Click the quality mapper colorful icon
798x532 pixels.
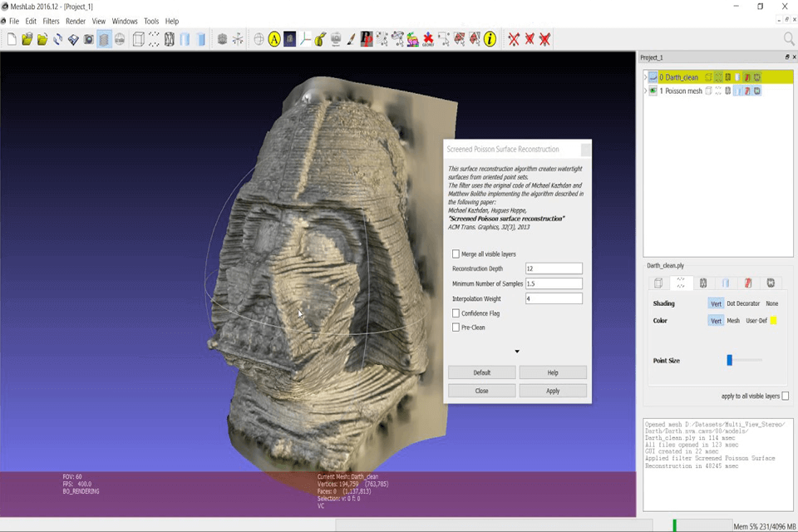[413, 39]
